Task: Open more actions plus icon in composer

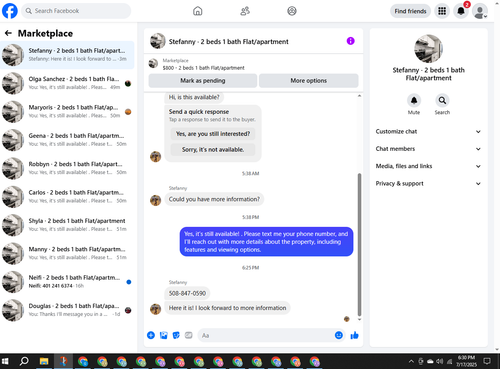Action: [151, 335]
